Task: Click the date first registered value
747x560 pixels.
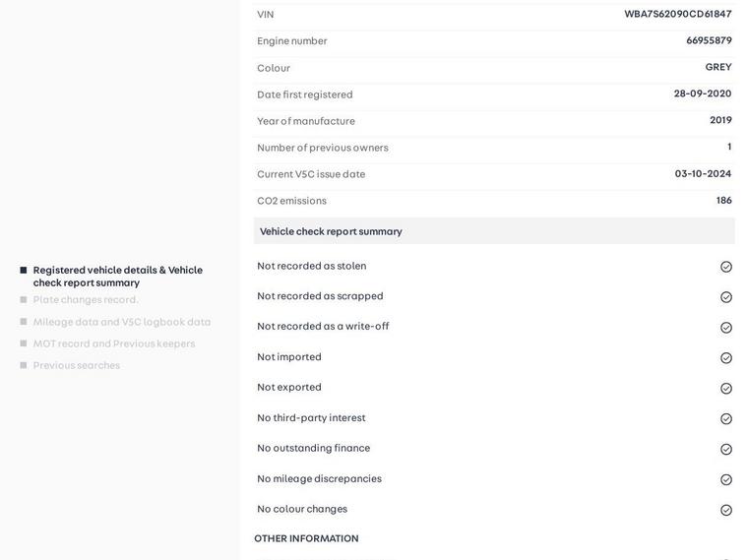Action: 702,93
